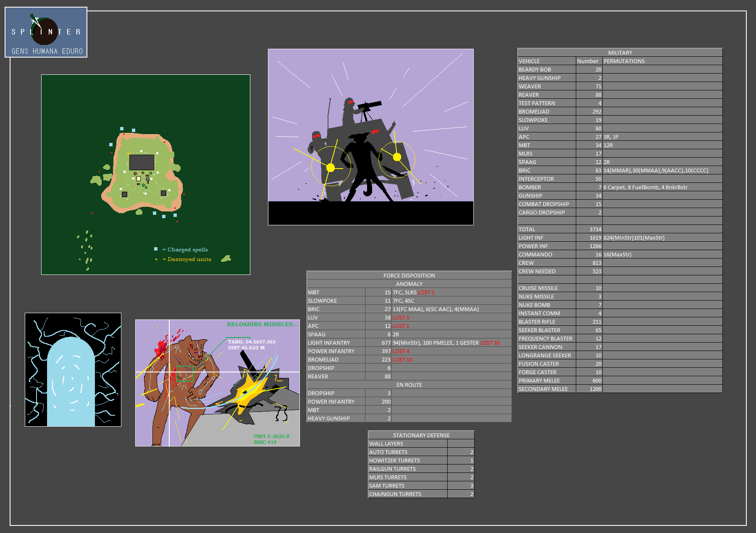Click the cyan Charged spells legend square
756x533 pixels.
coord(156,249)
